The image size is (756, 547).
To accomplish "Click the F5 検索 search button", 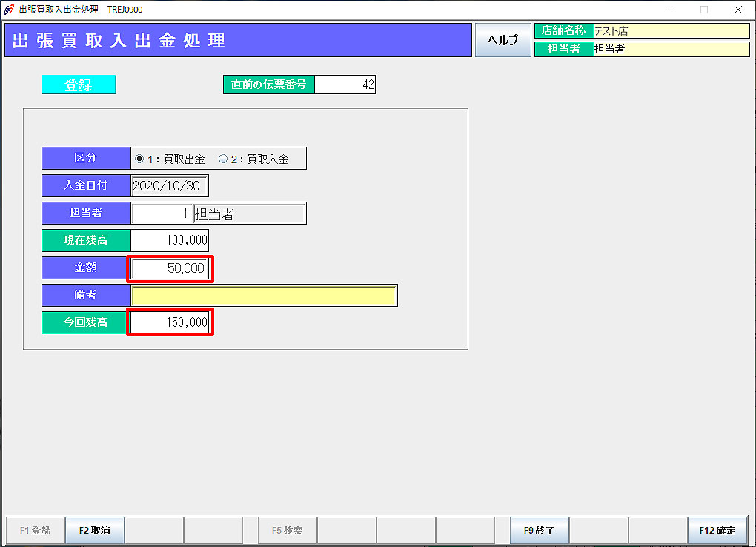I will [287, 531].
